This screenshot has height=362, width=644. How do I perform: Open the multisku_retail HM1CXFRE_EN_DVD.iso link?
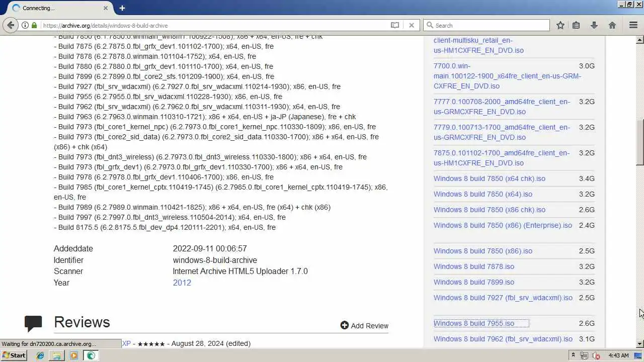(478, 45)
